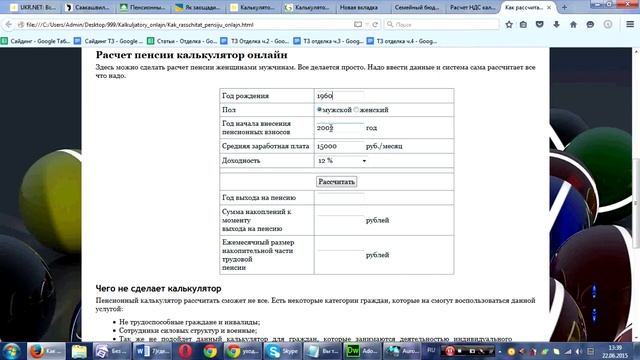This screenshot has width=640, height=360.
Task: Click the reload page icon
Action: click(x=375, y=24)
